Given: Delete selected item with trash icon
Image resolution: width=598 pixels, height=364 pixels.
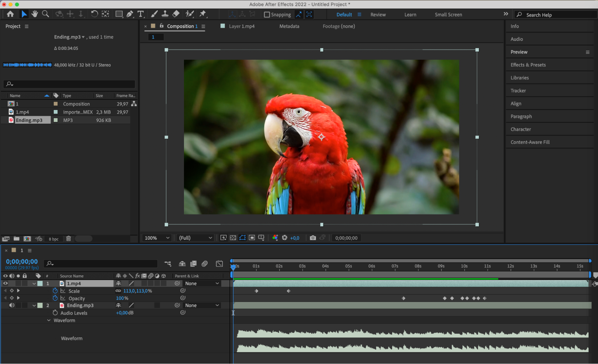Looking at the screenshot, I should pyautogui.click(x=69, y=238).
